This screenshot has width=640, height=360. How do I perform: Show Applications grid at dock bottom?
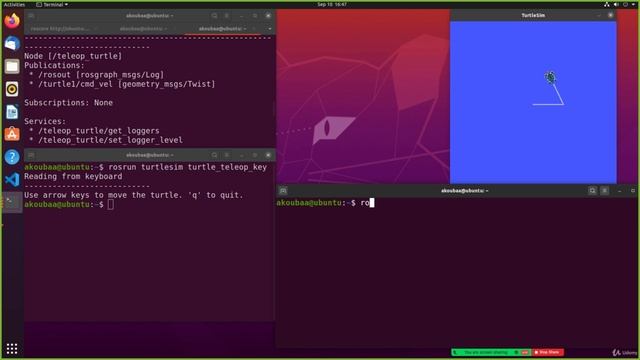(x=12, y=349)
